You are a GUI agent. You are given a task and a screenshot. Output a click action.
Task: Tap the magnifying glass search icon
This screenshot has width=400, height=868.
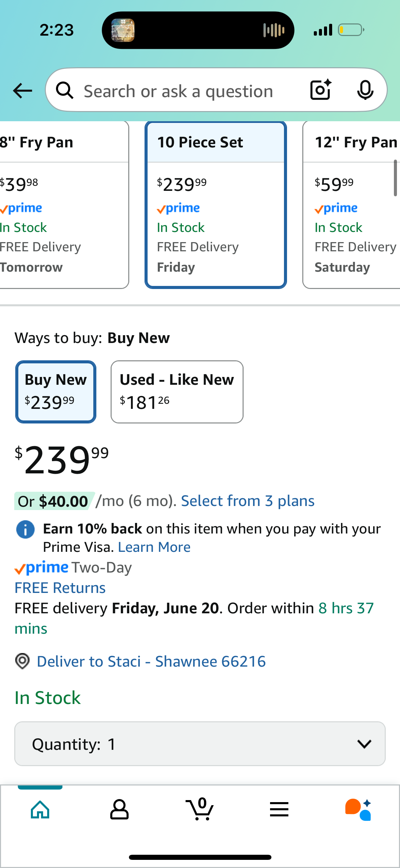pyautogui.click(x=64, y=91)
